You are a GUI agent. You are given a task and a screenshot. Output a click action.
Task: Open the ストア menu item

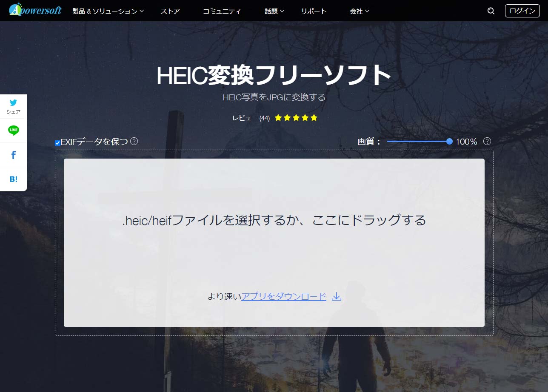click(x=170, y=11)
